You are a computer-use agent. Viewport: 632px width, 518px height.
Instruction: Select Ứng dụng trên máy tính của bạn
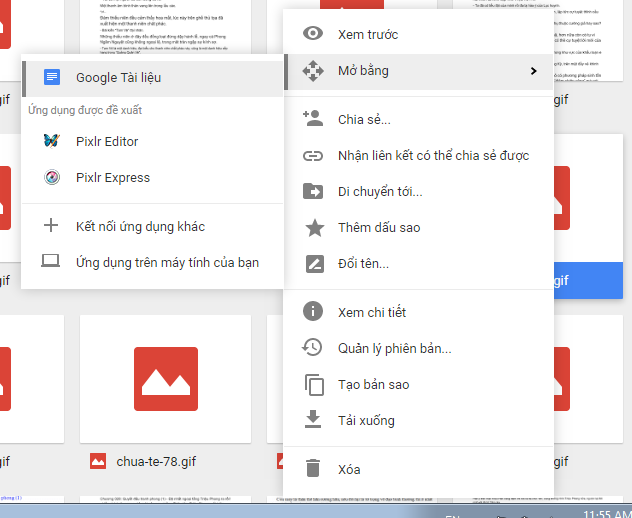click(167, 262)
